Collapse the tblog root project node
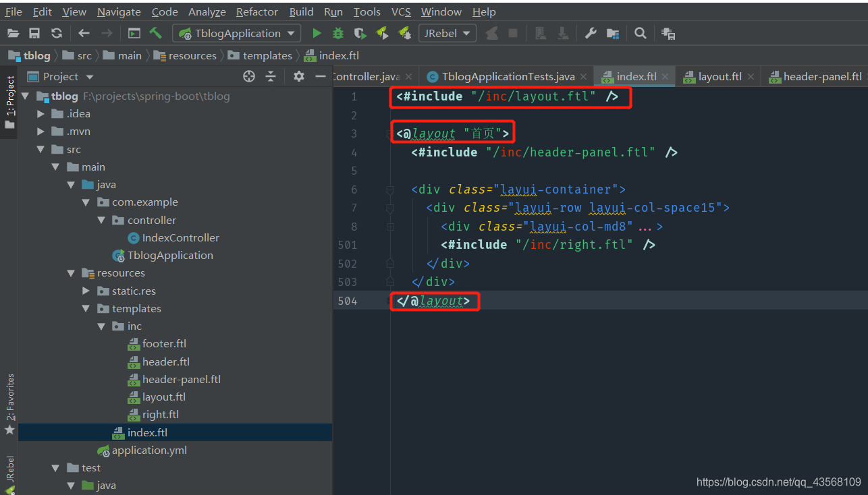The width and height of the screenshot is (868, 495). click(26, 96)
